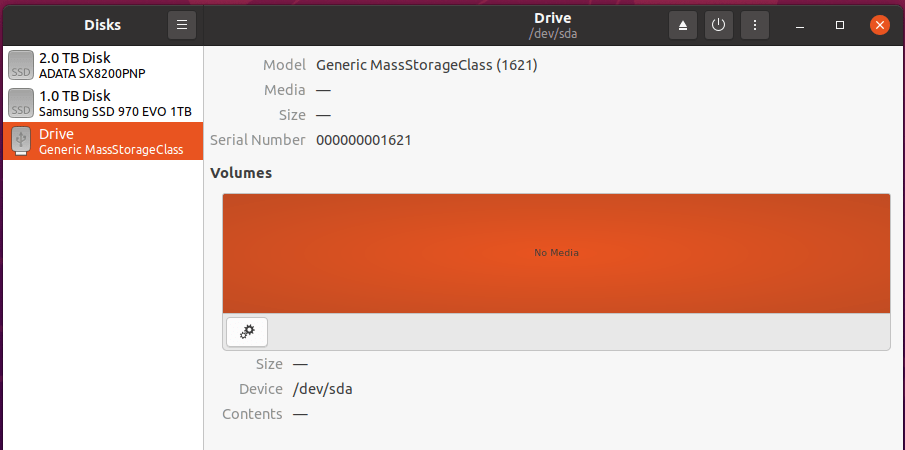Click the Media label
The width and height of the screenshot is (905, 450).
pyautogui.click(x=285, y=90)
